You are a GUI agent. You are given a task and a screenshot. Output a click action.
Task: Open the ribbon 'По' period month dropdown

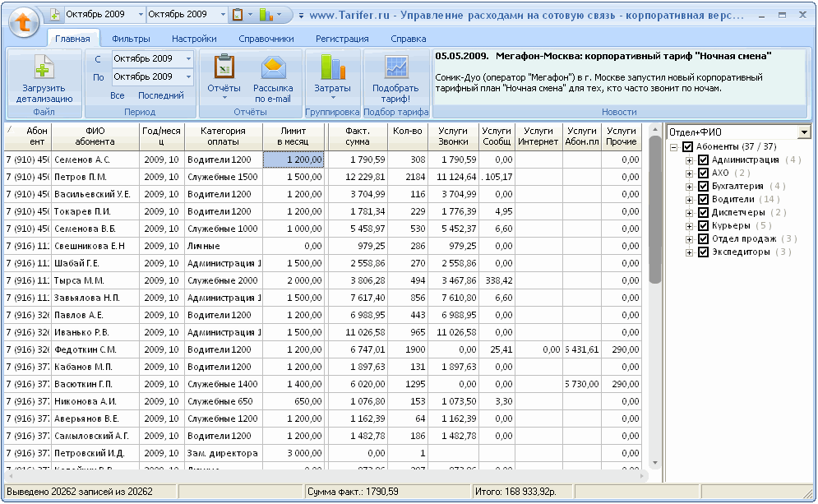click(x=188, y=76)
